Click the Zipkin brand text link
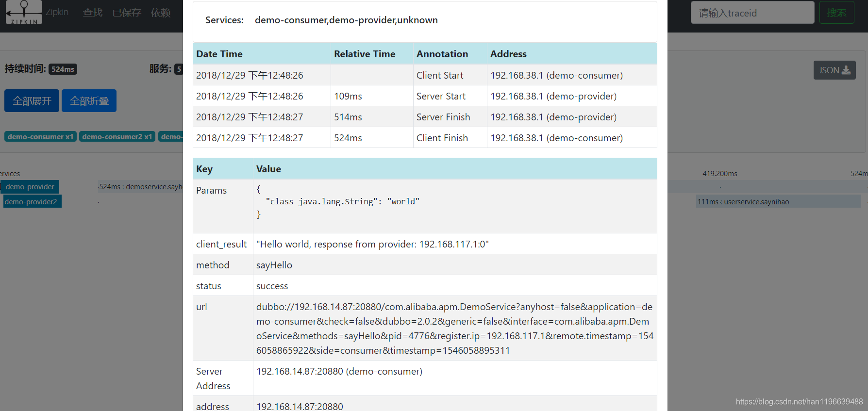The width and height of the screenshot is (868, 411). point(57,12)
